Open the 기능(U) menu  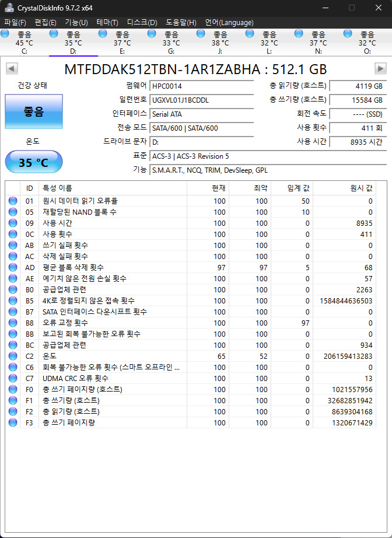[76, 23]
